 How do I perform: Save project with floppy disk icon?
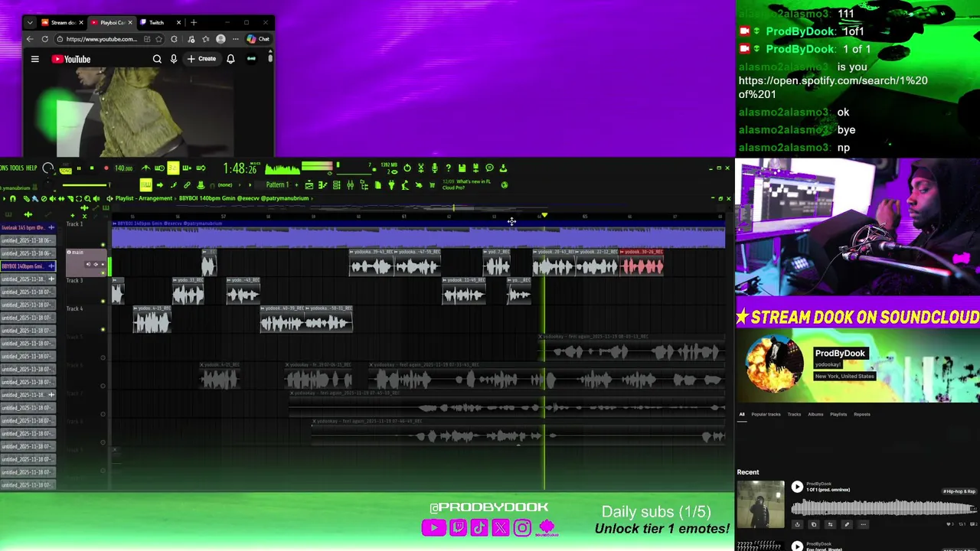coord(462,168)
